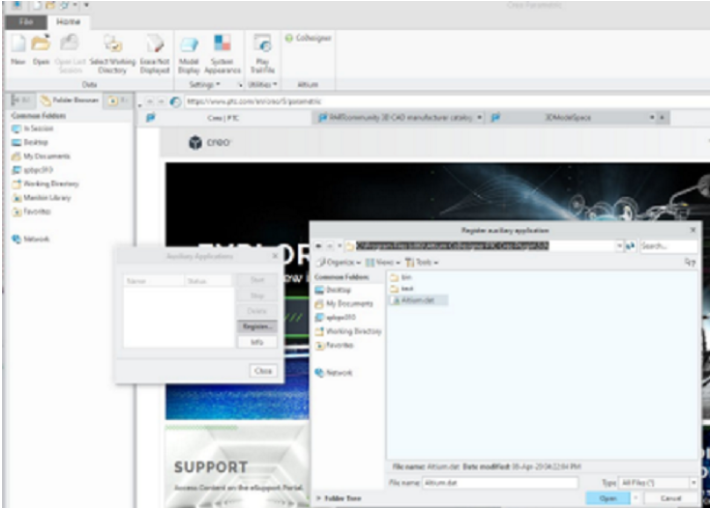Click Delete button in Auxiliary Applications
Image resolution: width=712 pixels, height=509 pixels.
[257, 311]
